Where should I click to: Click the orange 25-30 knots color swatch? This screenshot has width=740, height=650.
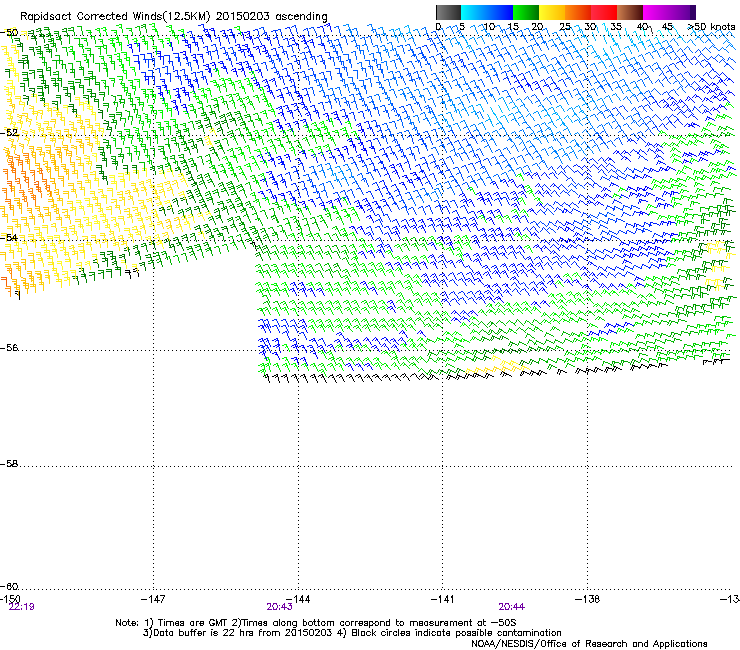click(578, 12)
